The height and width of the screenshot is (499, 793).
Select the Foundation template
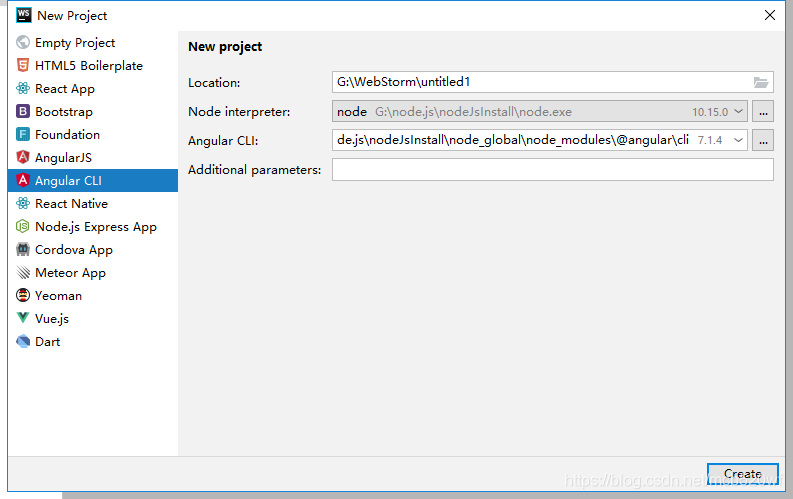click(93, 134)
